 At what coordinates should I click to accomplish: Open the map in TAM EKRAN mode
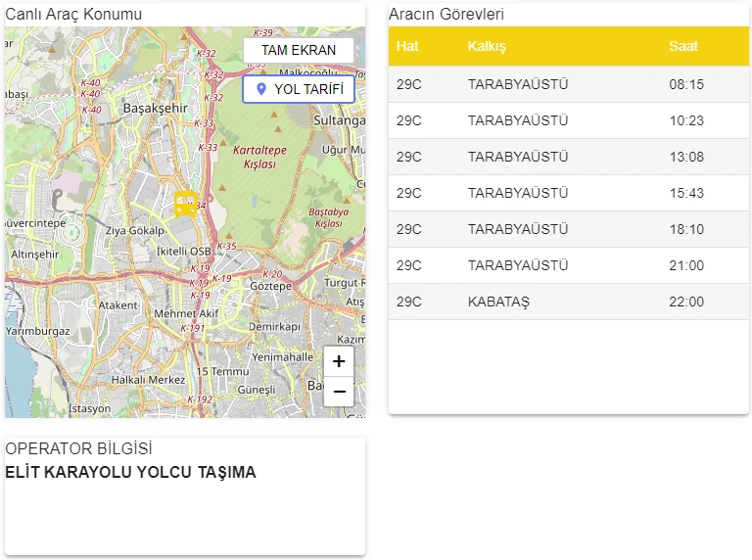click(x=299, y=50)
